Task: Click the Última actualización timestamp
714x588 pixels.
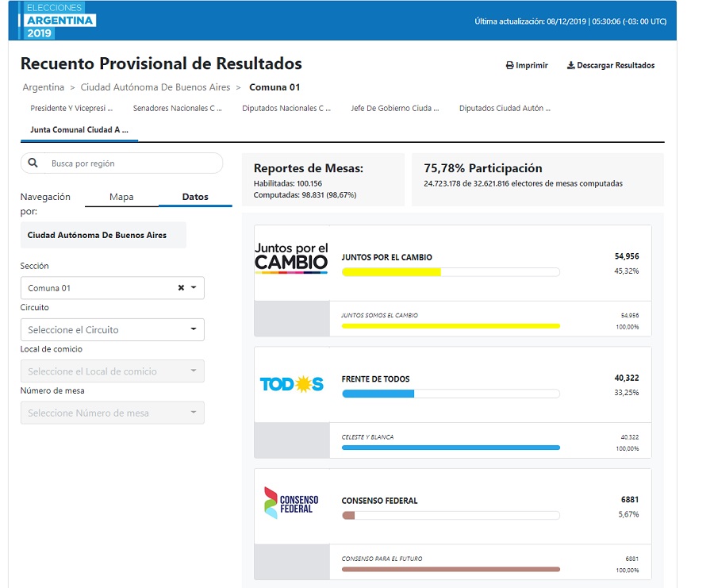Action: click(570, 21)
